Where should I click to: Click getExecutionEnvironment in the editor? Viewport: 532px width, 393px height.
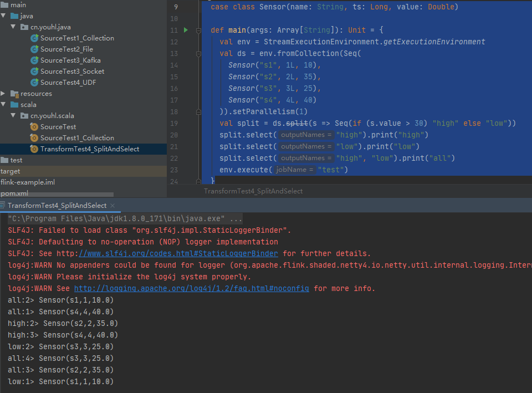coord(434,42)
